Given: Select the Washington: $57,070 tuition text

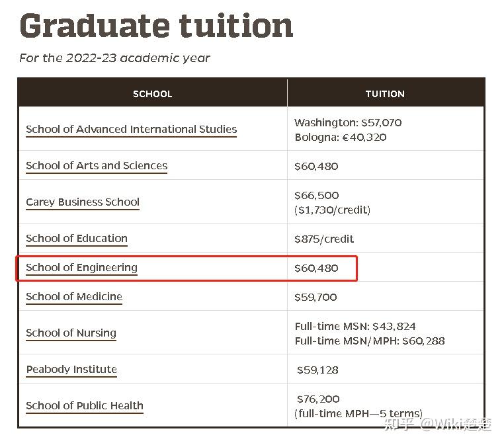Looking at the screenshot, I should pos(348,122).
